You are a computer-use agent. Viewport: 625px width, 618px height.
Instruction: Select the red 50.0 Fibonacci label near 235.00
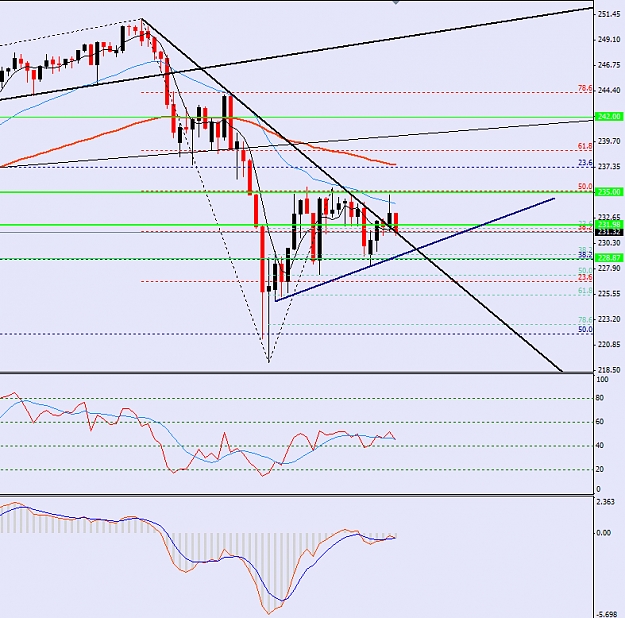pyautogui.click(x=585, y=187)
